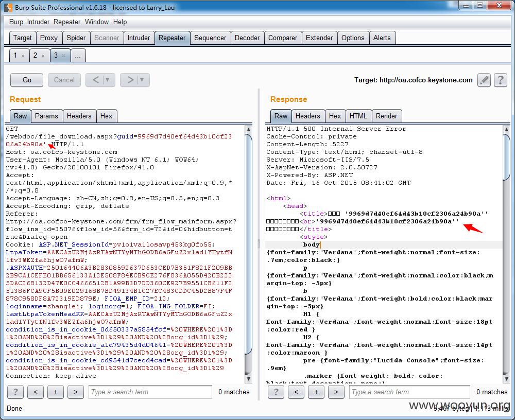The height and width of the screenshot is (420, 515).
Task: Click request search next match arrow
Action: [x=76, y=392]
